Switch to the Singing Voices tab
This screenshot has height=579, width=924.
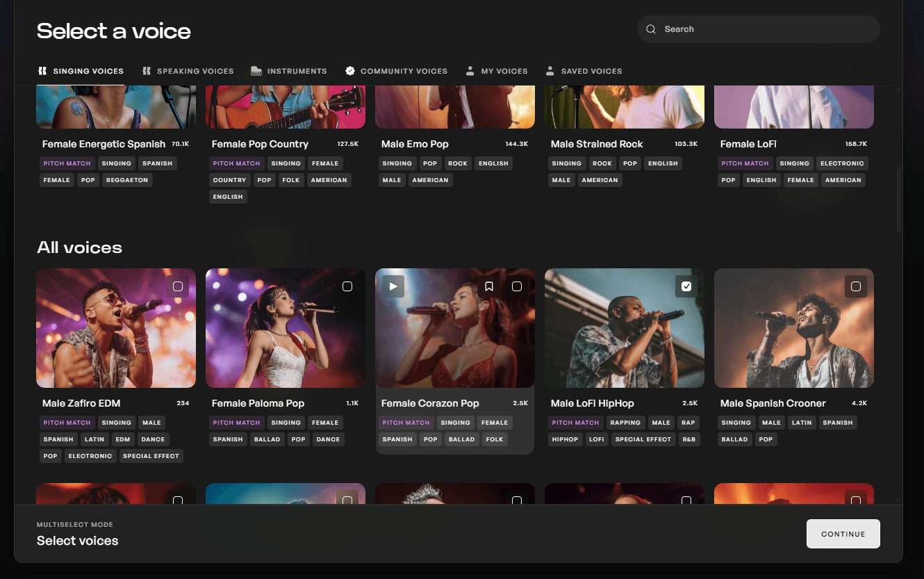click(81, 70)
